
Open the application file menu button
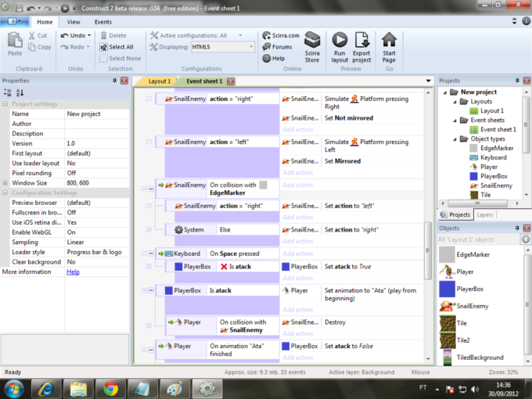coord(14,21)
